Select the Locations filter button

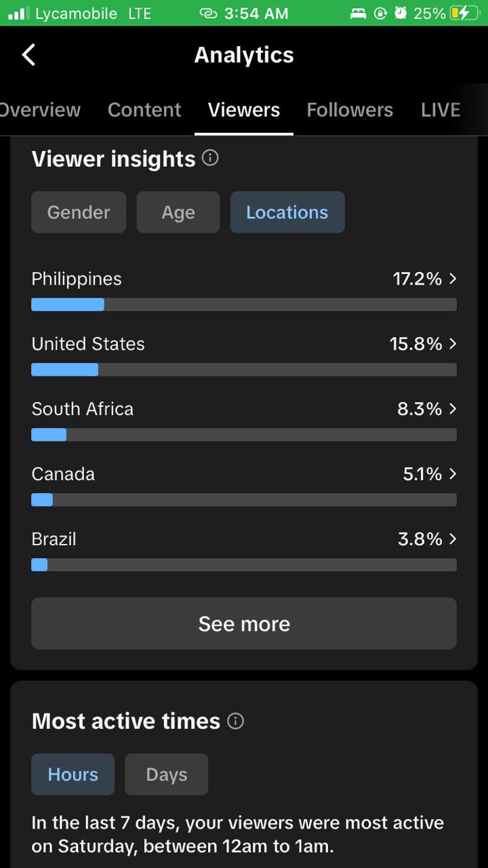point(287,212)
